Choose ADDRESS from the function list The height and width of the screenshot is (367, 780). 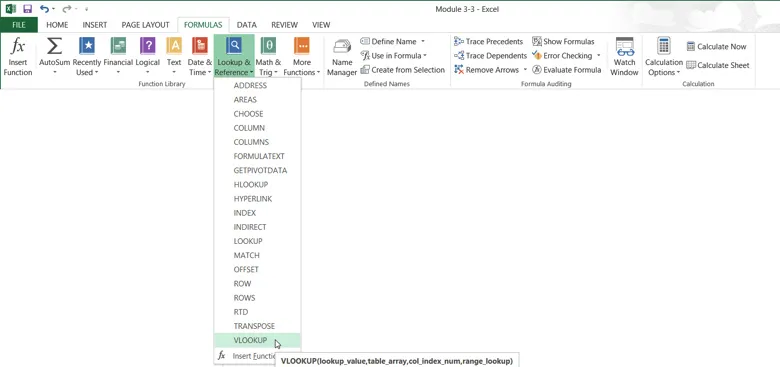257,86
